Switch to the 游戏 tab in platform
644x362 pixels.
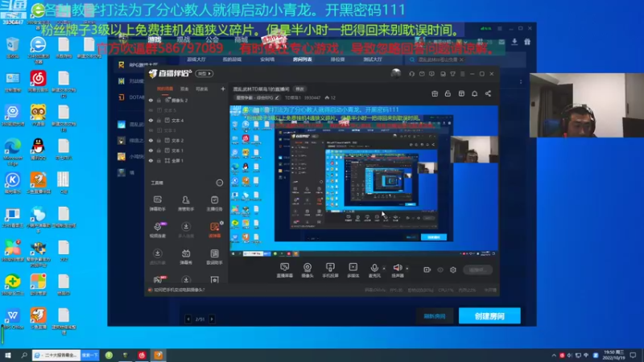point(155,39)
